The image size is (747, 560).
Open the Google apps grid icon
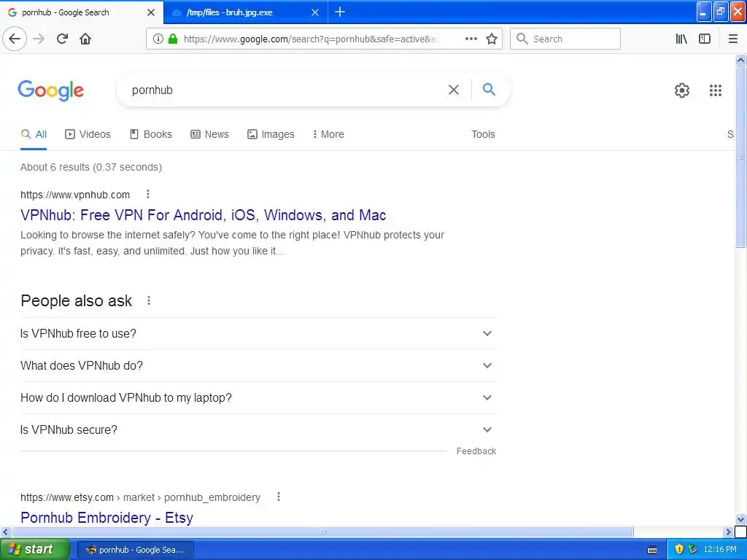tap(715, 90)
